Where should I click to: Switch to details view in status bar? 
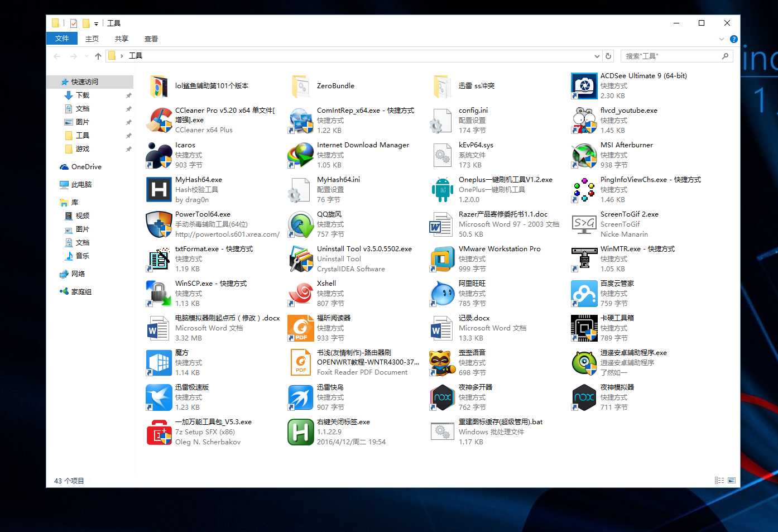point(719,480)
